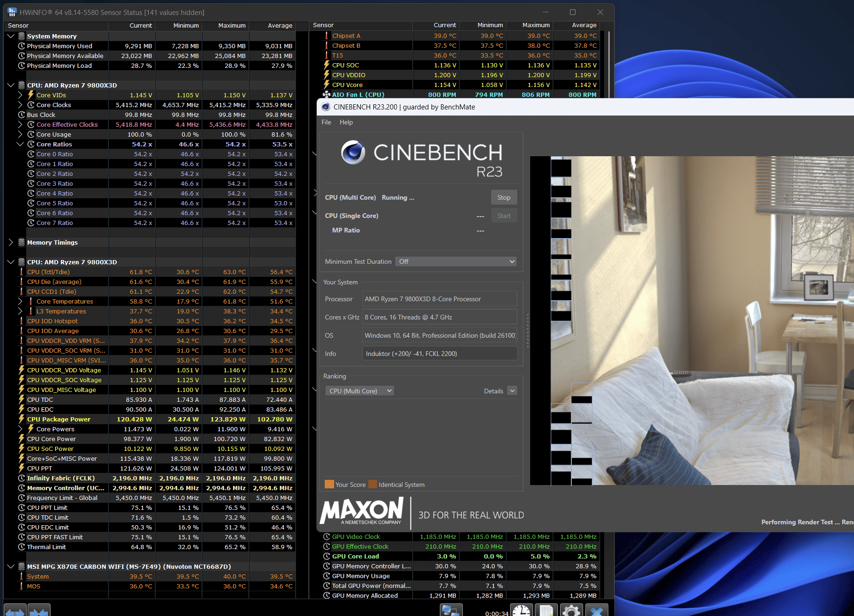Click the OS field showing Windows 10
The width and height of the screenshot is (854, 616).
tap(439, 335)
